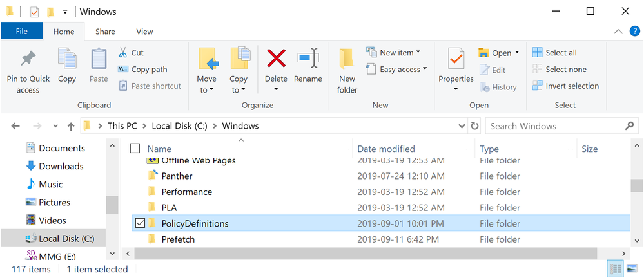This screenshot has width=644, height=278.
Task: Open Videos in navigation pane
Action: (46, 220)
